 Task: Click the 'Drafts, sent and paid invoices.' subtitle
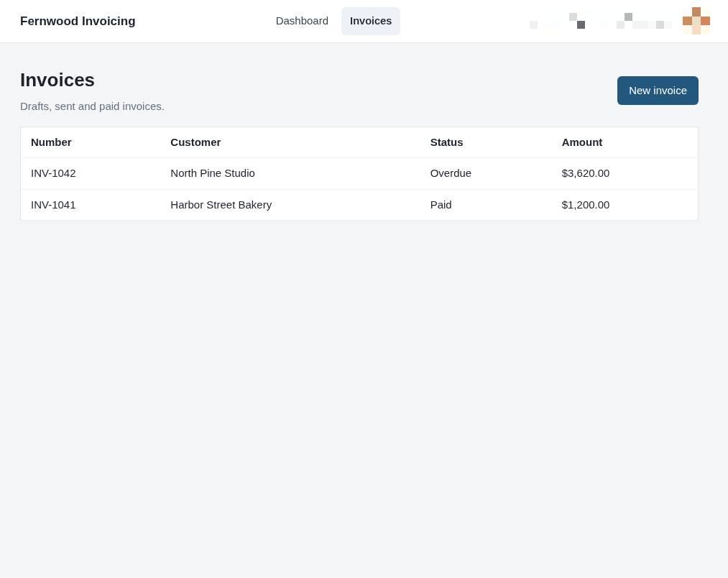[92, 106]
